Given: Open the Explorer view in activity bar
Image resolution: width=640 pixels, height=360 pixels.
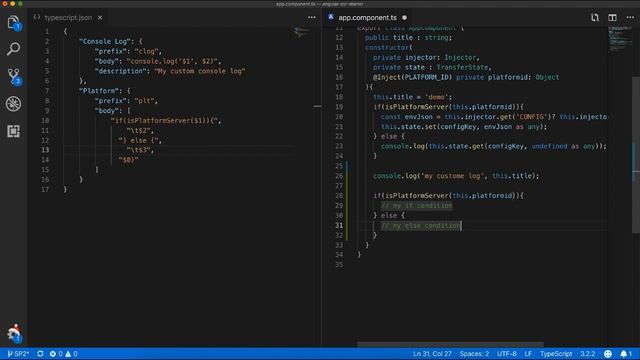Looking at the screenshot, I should 13,22.
